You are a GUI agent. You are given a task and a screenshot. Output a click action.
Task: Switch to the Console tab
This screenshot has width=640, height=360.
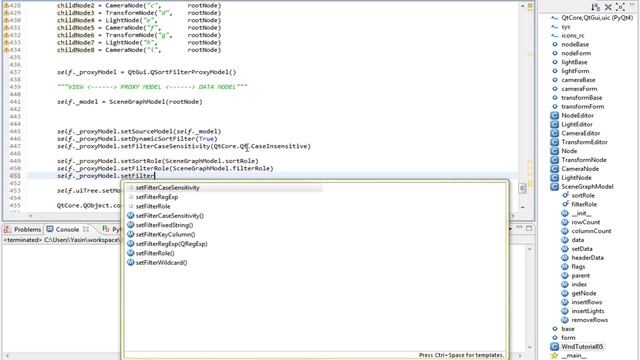click(x=67, y=229)
